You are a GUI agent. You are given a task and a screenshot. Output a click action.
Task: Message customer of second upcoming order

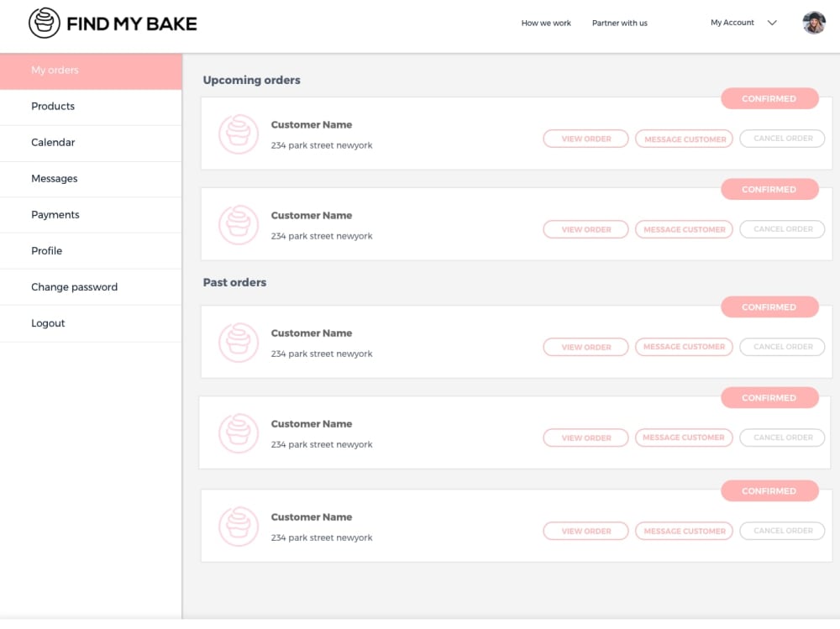(684, 229)
